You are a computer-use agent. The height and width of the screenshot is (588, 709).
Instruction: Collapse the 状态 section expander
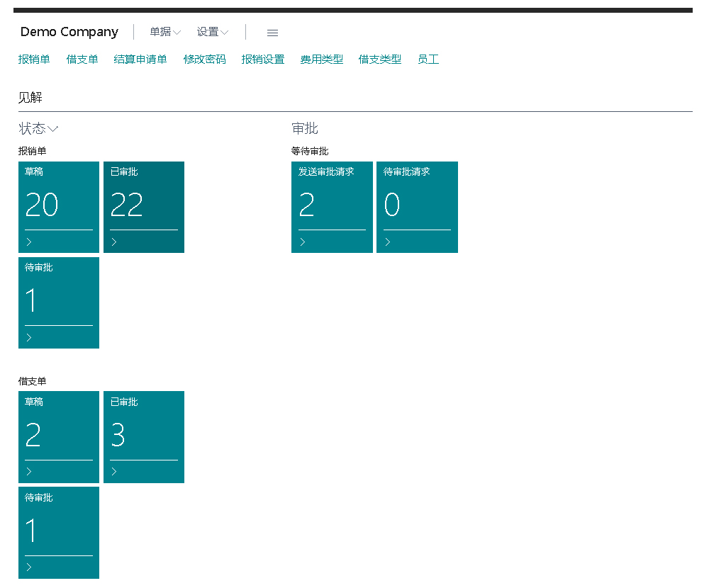(x=38, y=128)
